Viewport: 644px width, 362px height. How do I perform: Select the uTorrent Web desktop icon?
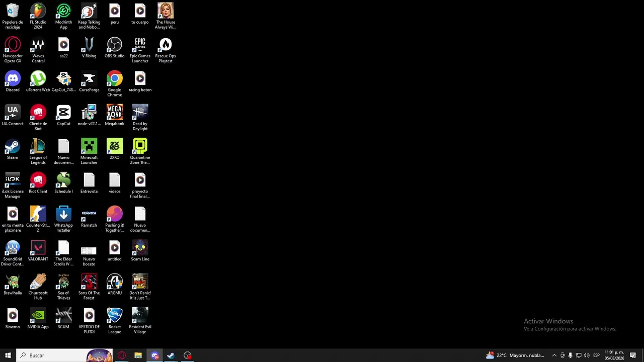point(38,81)
